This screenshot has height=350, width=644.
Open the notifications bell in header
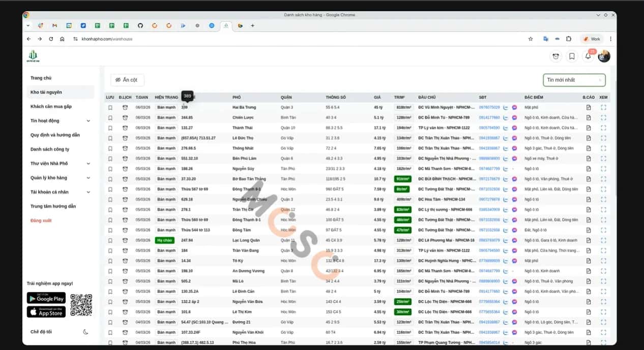tap(588, 56)
